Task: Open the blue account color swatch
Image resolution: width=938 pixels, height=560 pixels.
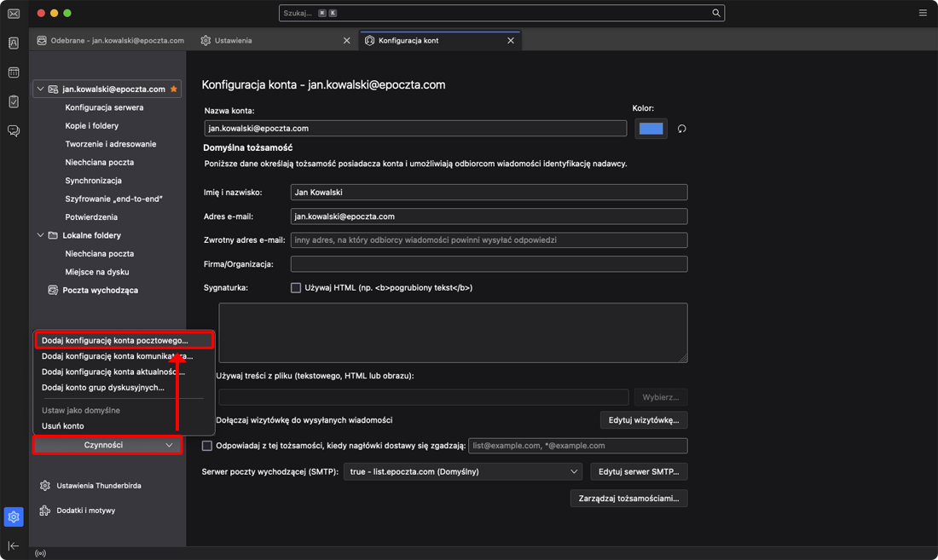Action: pos(651,129)
